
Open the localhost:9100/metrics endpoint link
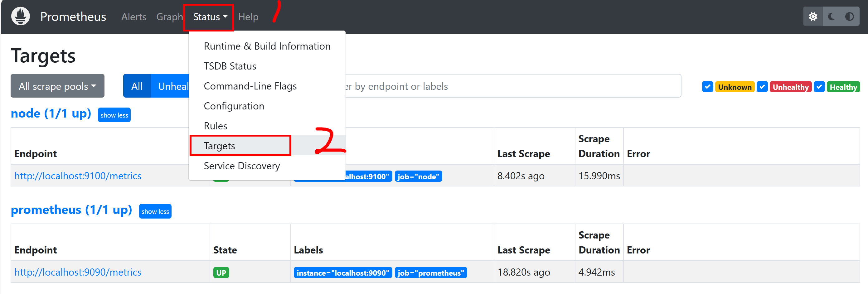coord(78,176)
